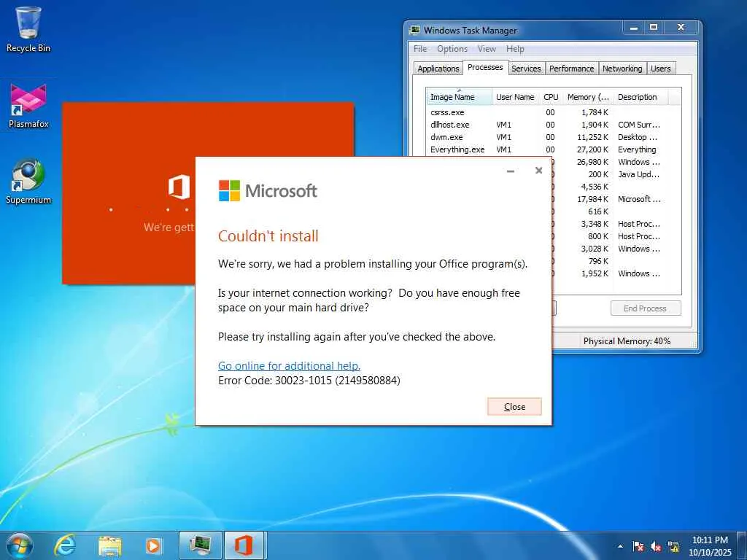Click the End Process button
Viewport: 747px width, 560px height.
(646, 308)
